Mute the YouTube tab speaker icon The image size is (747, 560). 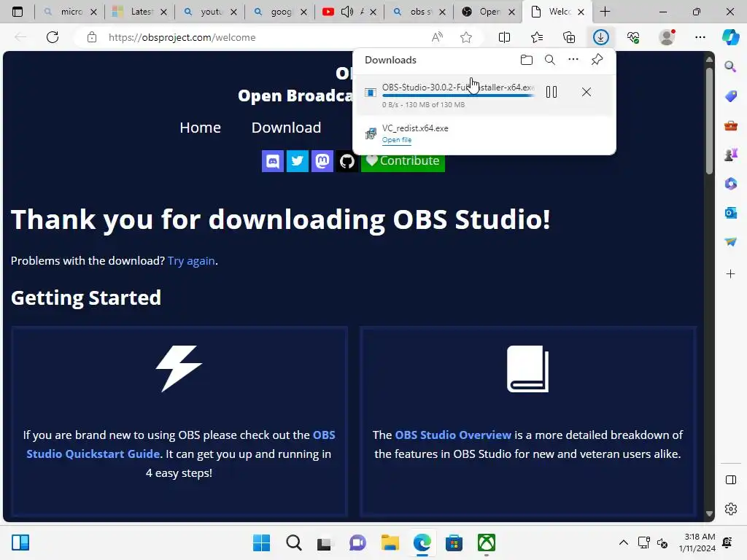click(x=347, y=12)
